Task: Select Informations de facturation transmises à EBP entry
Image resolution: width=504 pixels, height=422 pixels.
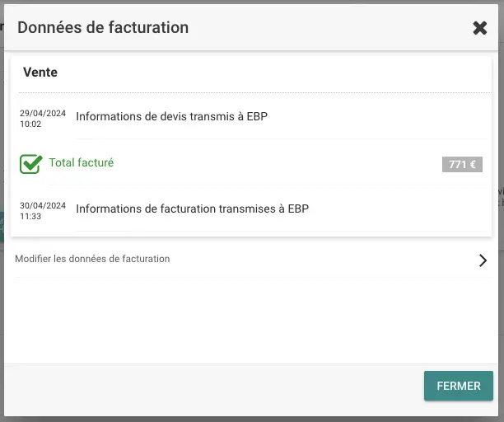Action: tap(192, 209)
